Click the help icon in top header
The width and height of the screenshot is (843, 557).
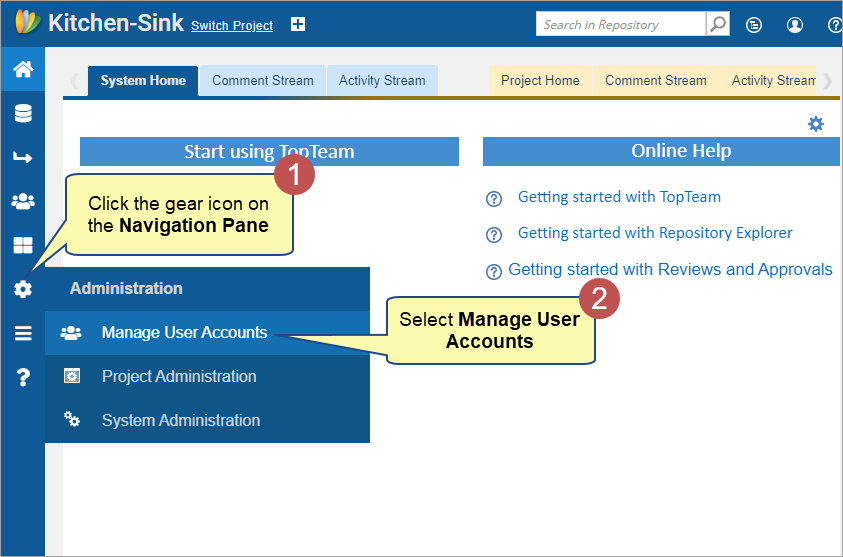[x=835, y=25]
